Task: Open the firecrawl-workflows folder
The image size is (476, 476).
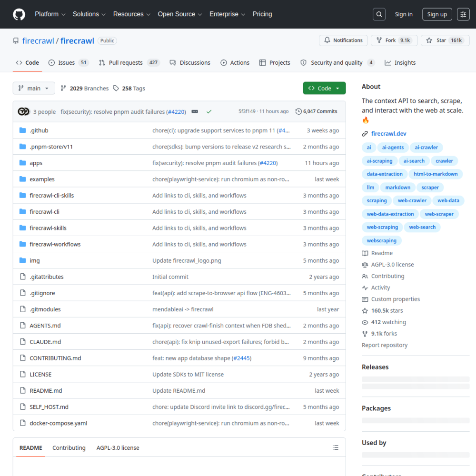Action: pos(55,244)
